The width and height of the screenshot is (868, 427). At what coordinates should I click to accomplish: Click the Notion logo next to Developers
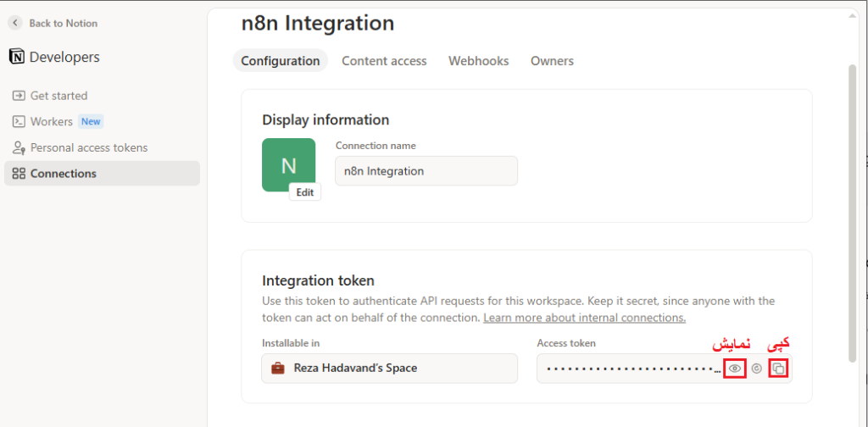coord(17,57)
